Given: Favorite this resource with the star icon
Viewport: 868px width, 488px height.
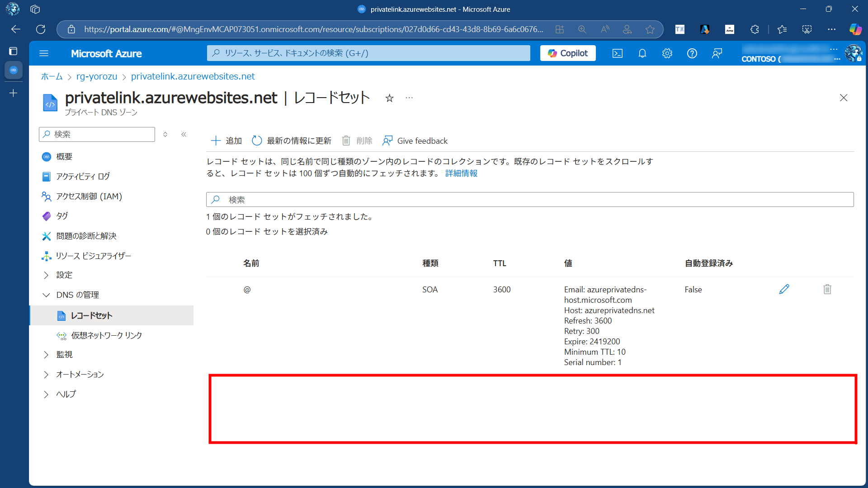Looking at the screenshot, I should coord(389,98).
